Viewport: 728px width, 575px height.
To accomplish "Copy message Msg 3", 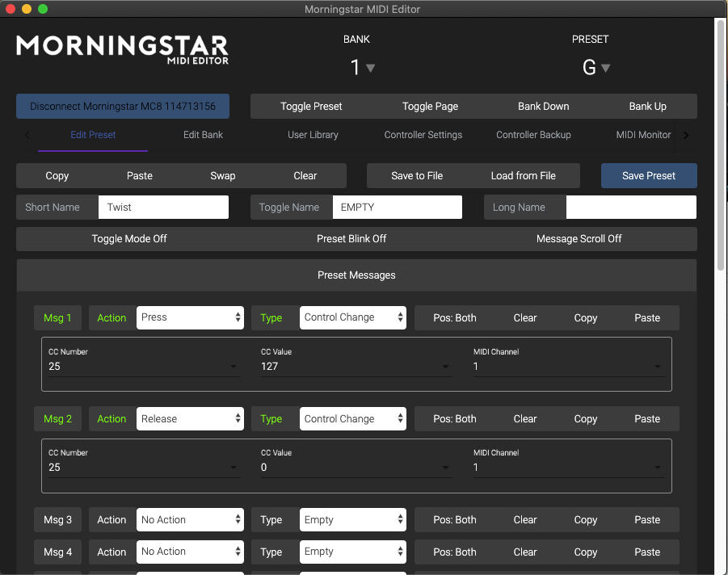I will (x=586, y=520).
